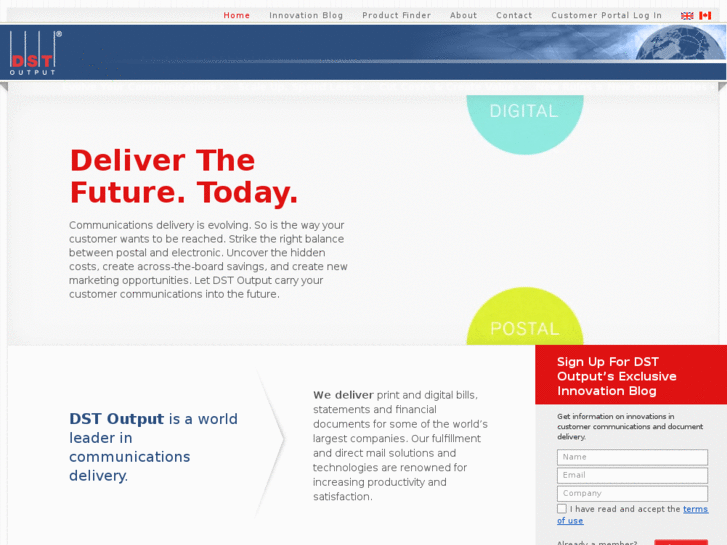
Task: Click the 'Sign Up For DST Output's Exclusive Innovation Blog' heading
Action: pyautogui.click(x=616, y=376)
